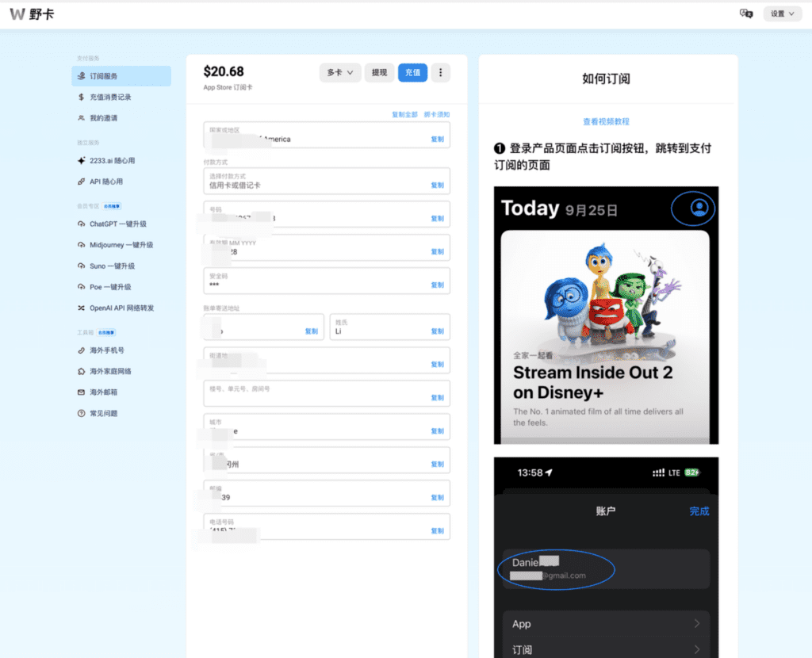
Task: Click the people icon beside 我的邀请
Action: coord(82,118)
